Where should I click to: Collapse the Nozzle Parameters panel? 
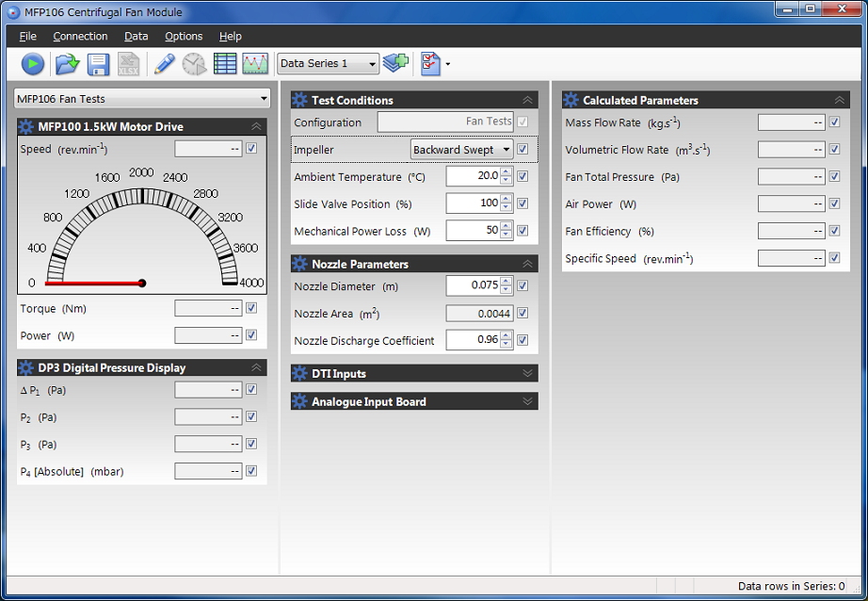(527, 264)
